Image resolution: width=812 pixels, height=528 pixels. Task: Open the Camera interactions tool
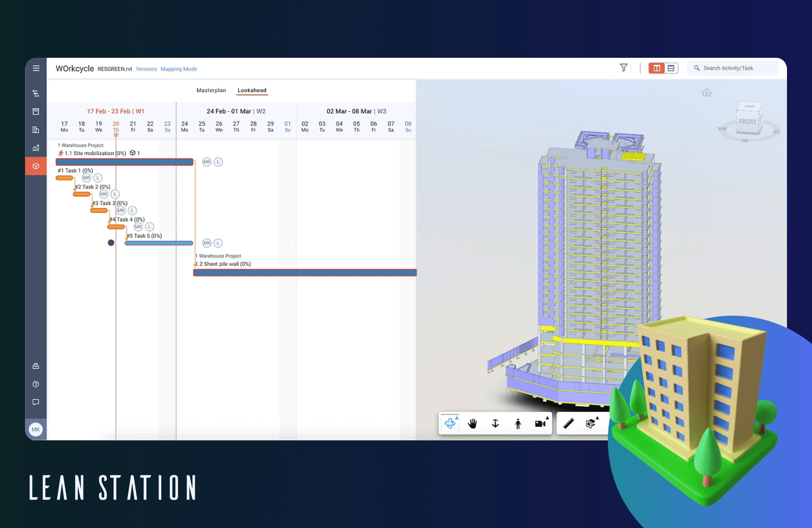pos(539,424)
